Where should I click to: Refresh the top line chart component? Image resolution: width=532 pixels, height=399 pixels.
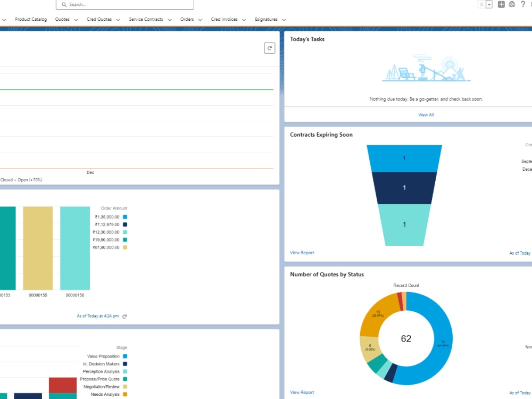point(269,48)
